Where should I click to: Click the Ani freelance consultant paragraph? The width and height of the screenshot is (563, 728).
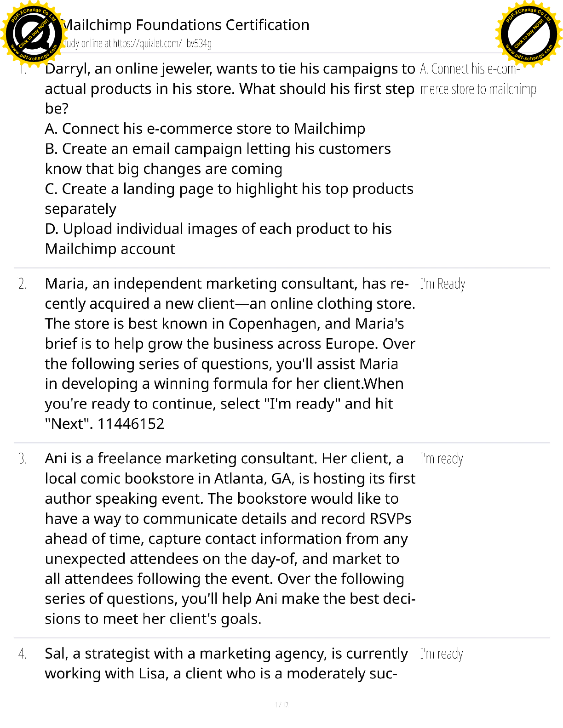click(x=230, y=538)
